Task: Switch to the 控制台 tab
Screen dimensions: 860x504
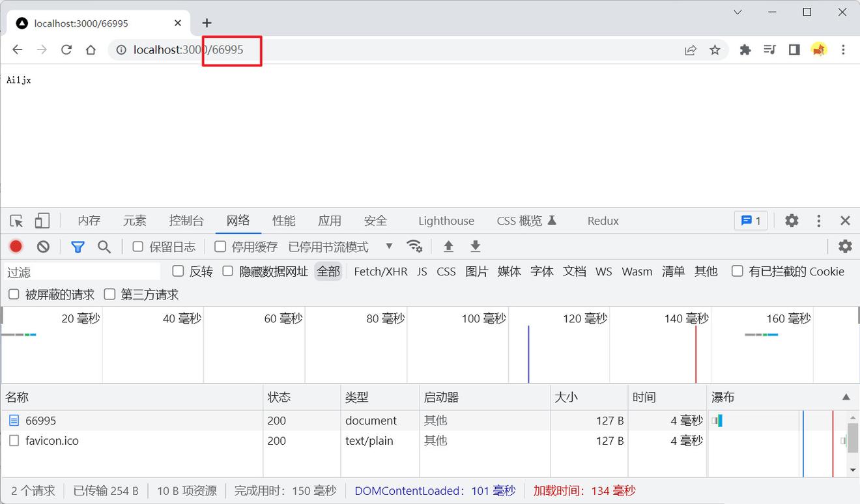Action: 186,221
